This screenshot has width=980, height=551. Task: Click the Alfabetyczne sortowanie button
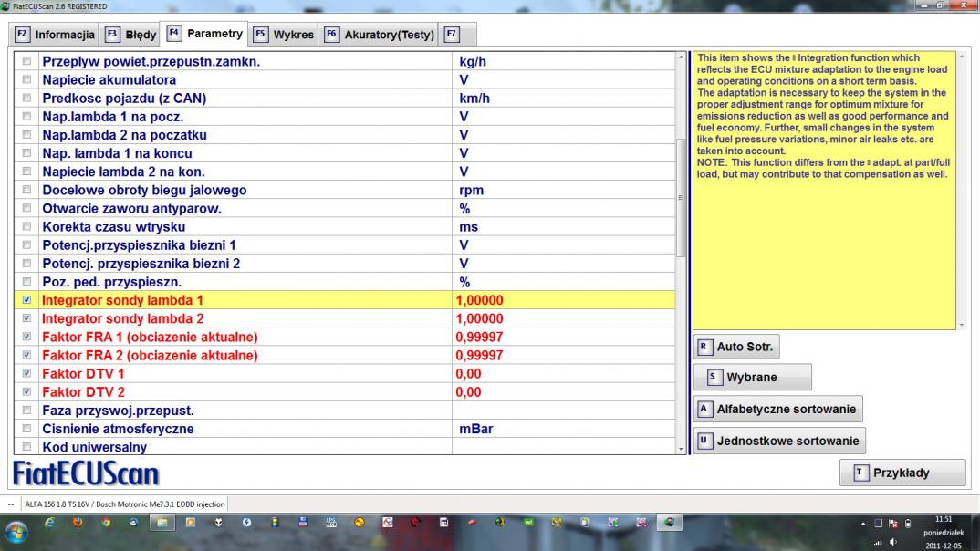[x=777, y=410]
